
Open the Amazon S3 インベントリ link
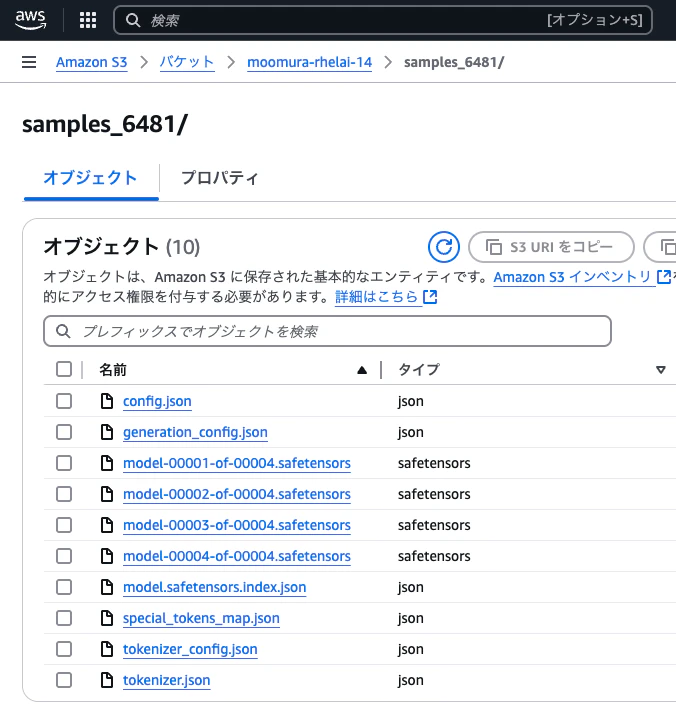pyautogui.click(x=572, y=276)
